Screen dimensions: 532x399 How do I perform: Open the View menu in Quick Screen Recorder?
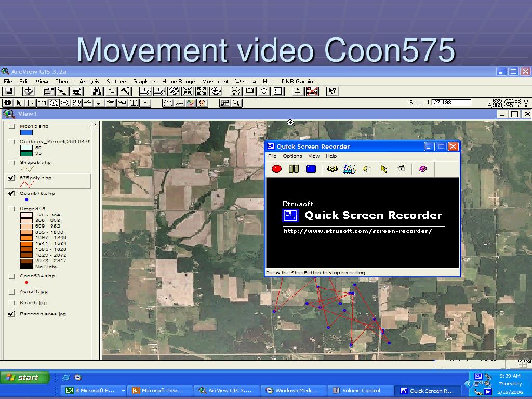point(314,156)
